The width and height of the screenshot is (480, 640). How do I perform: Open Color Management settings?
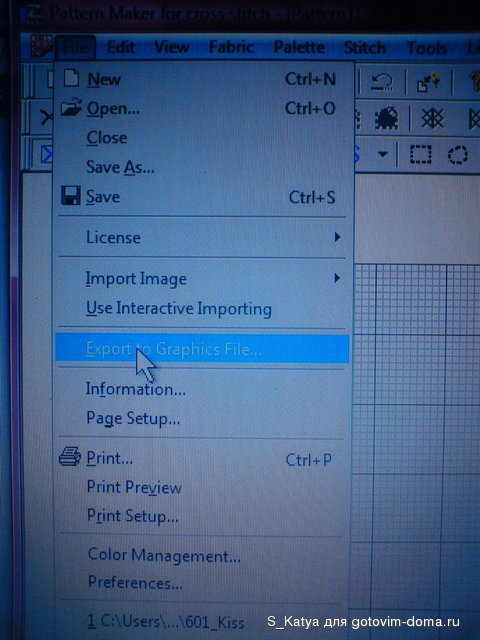[x=164, y=555]
